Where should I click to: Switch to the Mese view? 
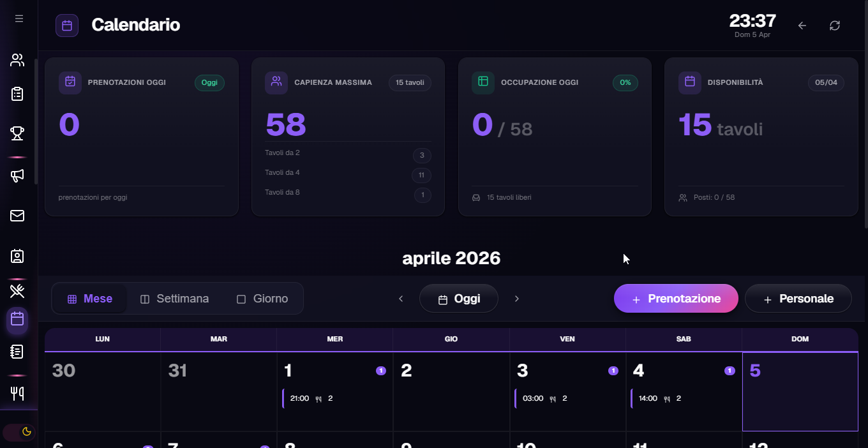point(90,299)
